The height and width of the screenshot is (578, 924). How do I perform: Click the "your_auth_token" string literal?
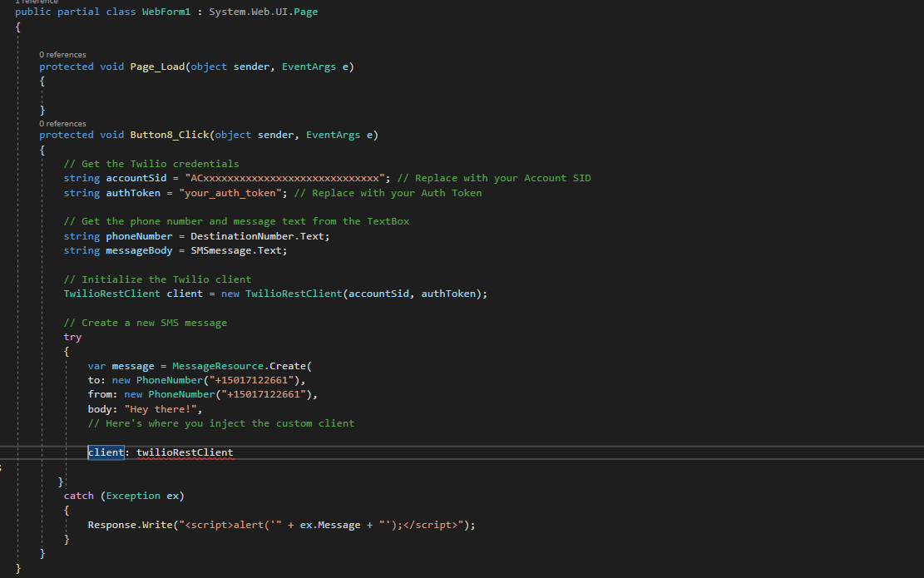pyautogui.click(x=230, y=193)
